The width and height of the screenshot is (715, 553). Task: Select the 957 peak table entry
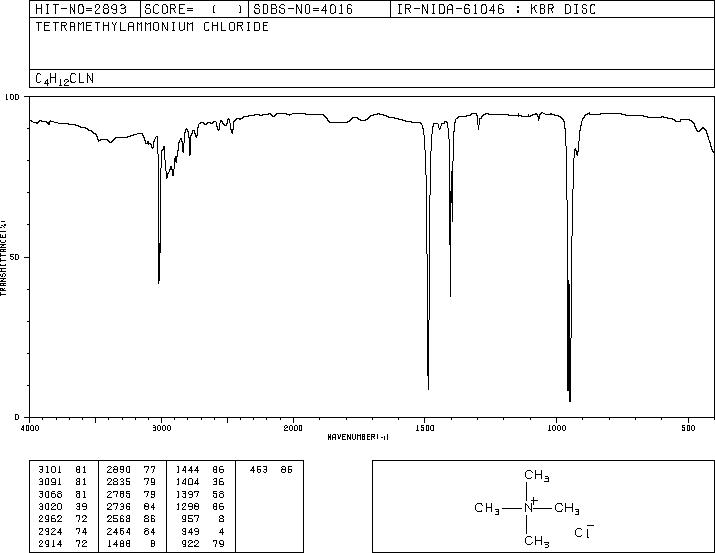[202, 519]
